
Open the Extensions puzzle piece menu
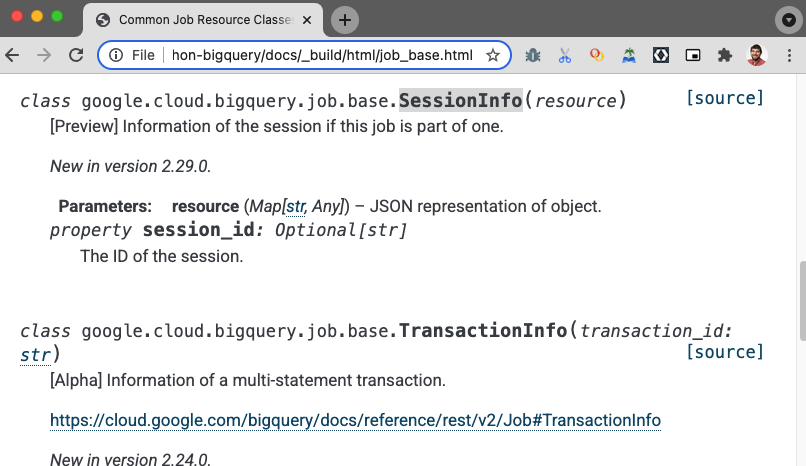tap(725, 55)
